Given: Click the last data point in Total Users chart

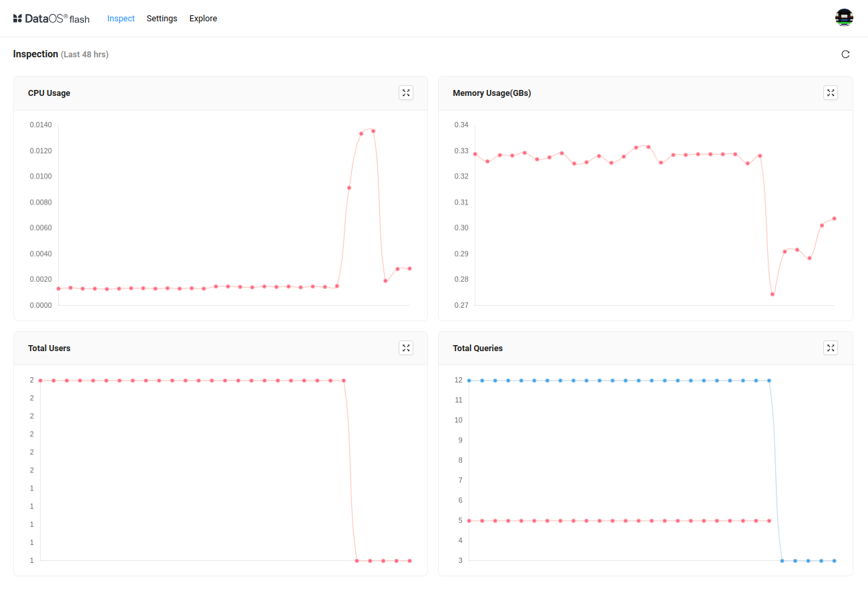Looking at the screenshot, I should (x=409, y=561).
